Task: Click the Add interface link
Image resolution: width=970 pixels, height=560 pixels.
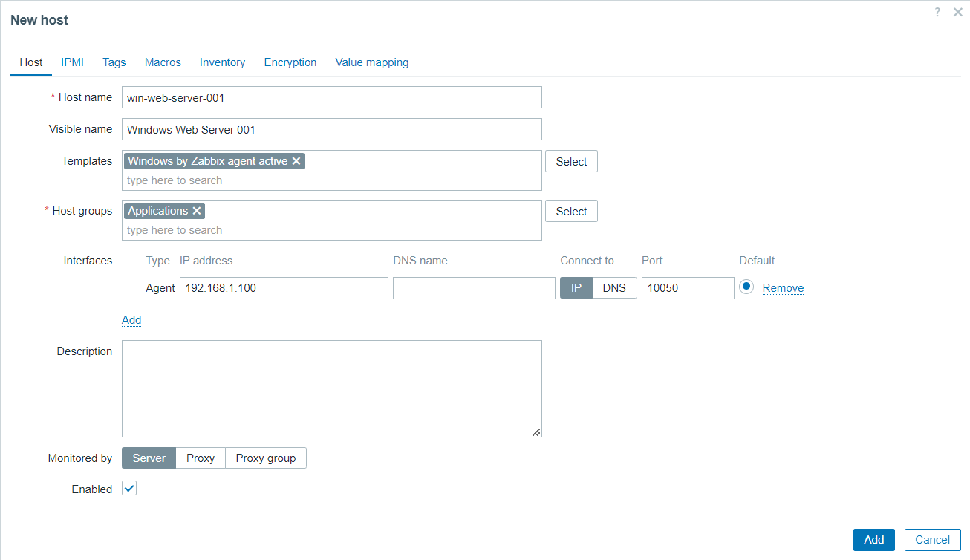Action: pyautogui.click(x=131, y=320)
